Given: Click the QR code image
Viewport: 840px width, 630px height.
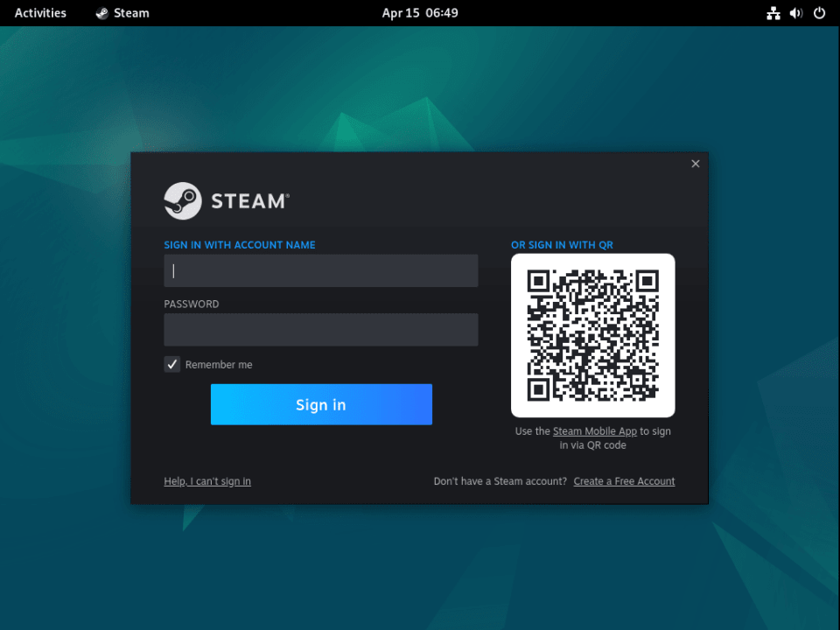Looking at the screenshot, I should point(592,335).
